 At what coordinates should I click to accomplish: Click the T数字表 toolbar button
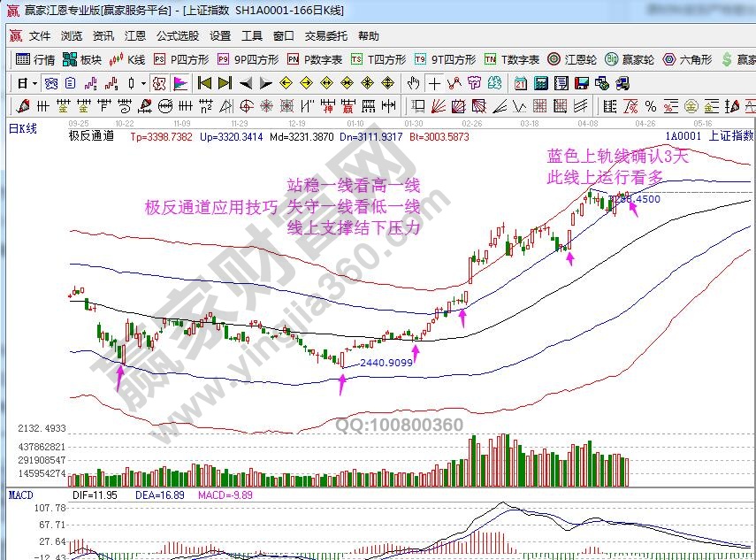tap(512, 60)
